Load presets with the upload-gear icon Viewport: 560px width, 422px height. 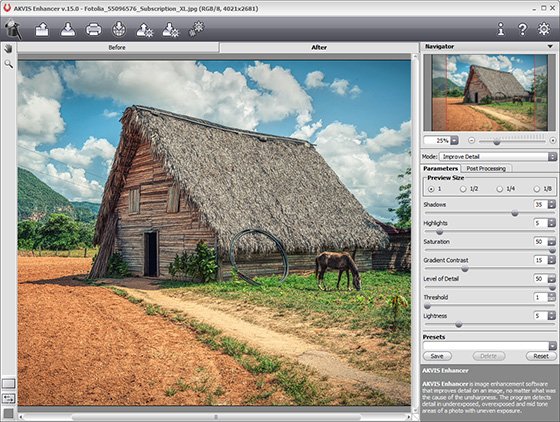click(145, 30)
